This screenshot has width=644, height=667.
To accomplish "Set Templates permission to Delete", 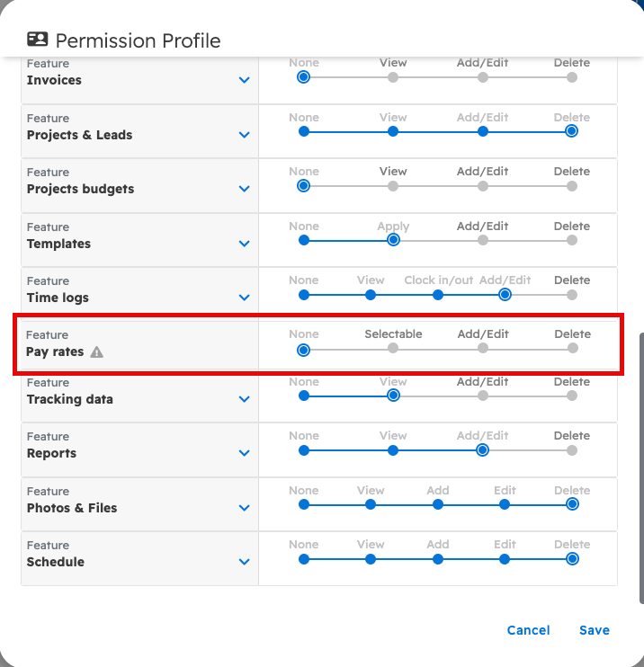I will (x=572, y=240).
